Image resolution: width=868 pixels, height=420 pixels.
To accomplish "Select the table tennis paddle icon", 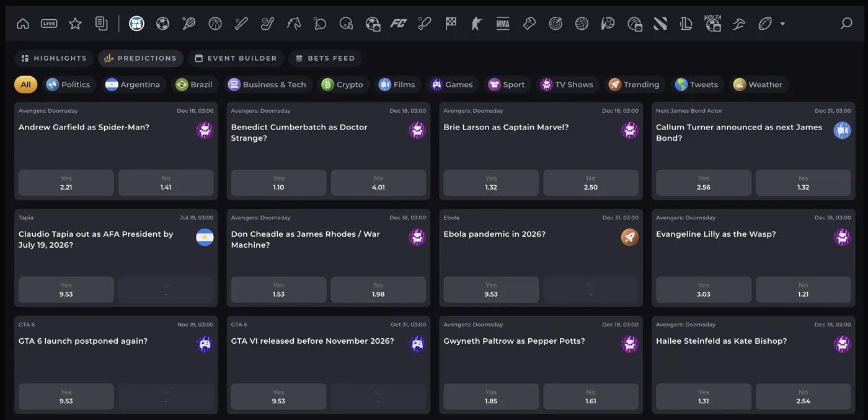I will (x=320, y=24).
